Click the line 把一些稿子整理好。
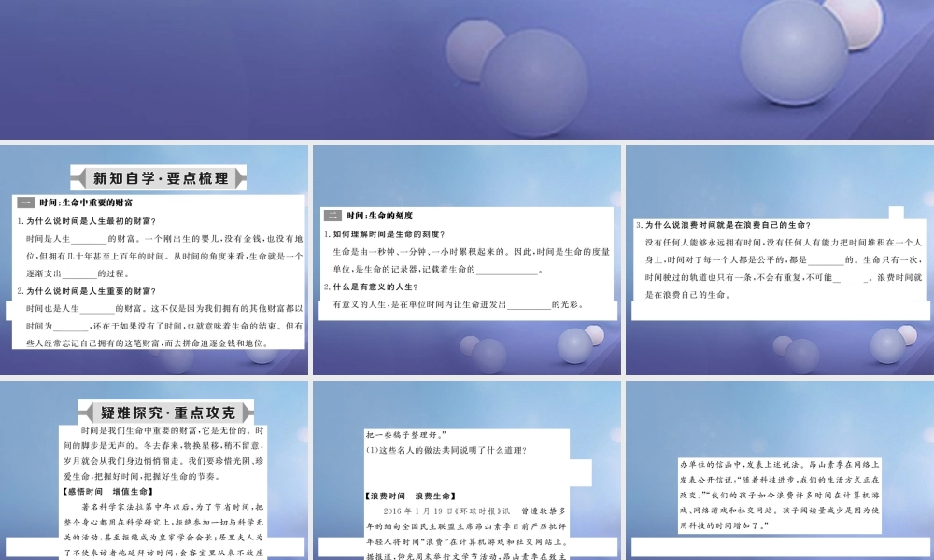The height and width of the screenshot is (560, 934). (405, 435)
